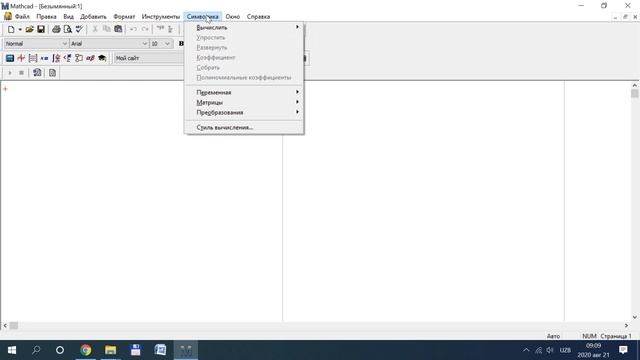Toggle bold text formatting
The height and width of the screenshot is (360, 640).
coord(181,44)
